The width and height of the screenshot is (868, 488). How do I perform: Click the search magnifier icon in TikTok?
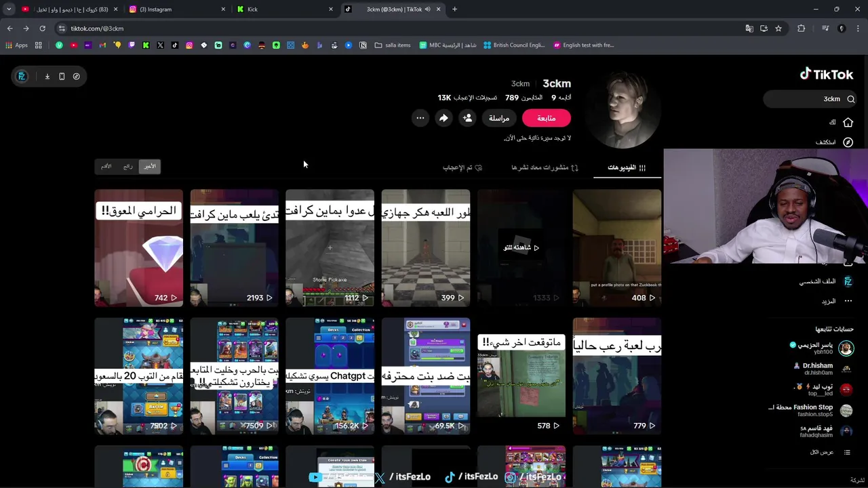tap(851, 99)
